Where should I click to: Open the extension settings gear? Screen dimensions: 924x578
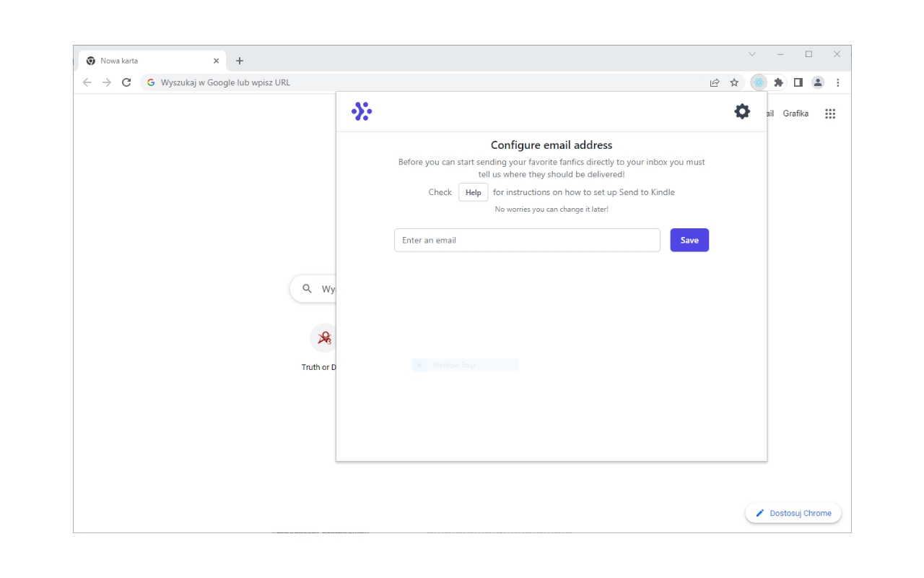[742, 111]
